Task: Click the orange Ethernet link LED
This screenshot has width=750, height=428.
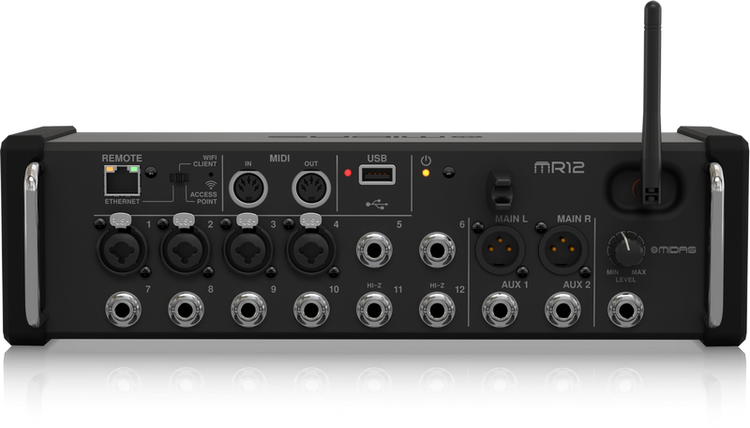Action: (x=110, y=169)
